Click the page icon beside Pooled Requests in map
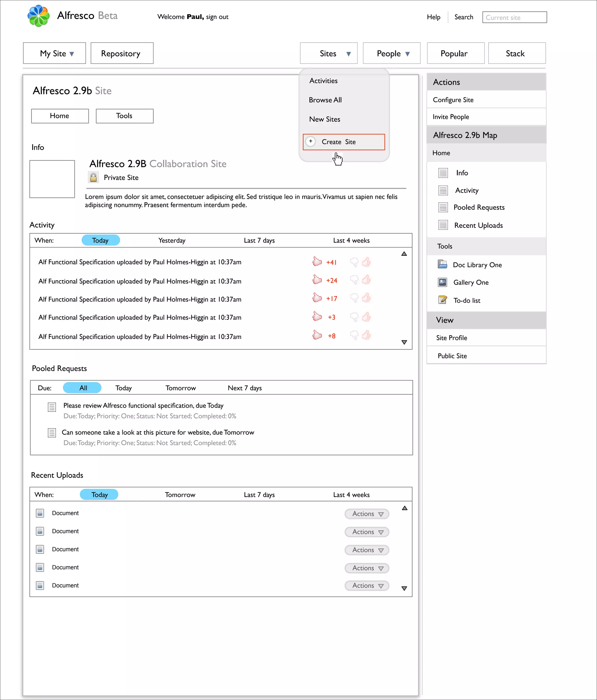The width and height of the screenshot is (597, 700). [x=443, y=207]
